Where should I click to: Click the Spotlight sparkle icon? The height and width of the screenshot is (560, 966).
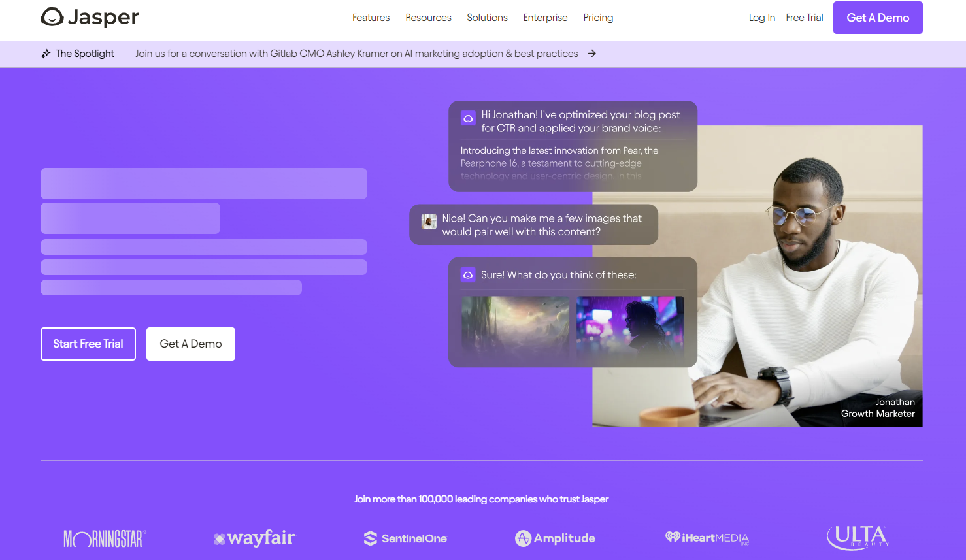[46, 54]
